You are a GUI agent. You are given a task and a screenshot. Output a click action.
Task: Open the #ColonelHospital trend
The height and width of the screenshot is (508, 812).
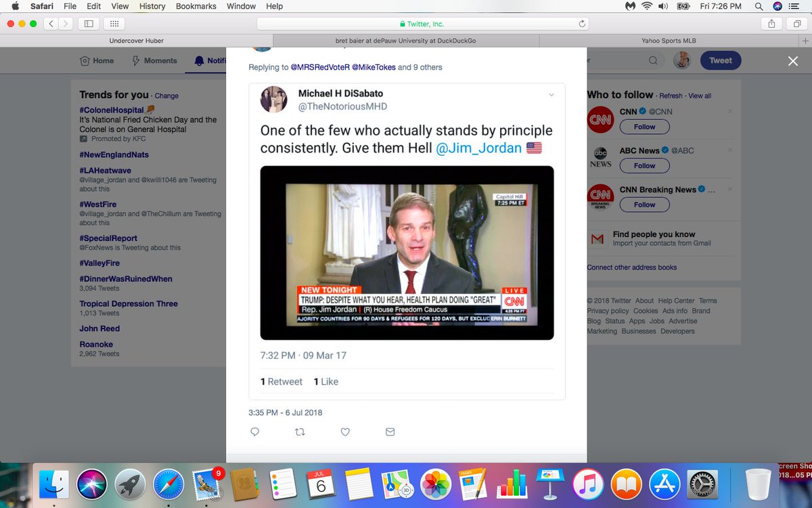click(x=112, y=110)
